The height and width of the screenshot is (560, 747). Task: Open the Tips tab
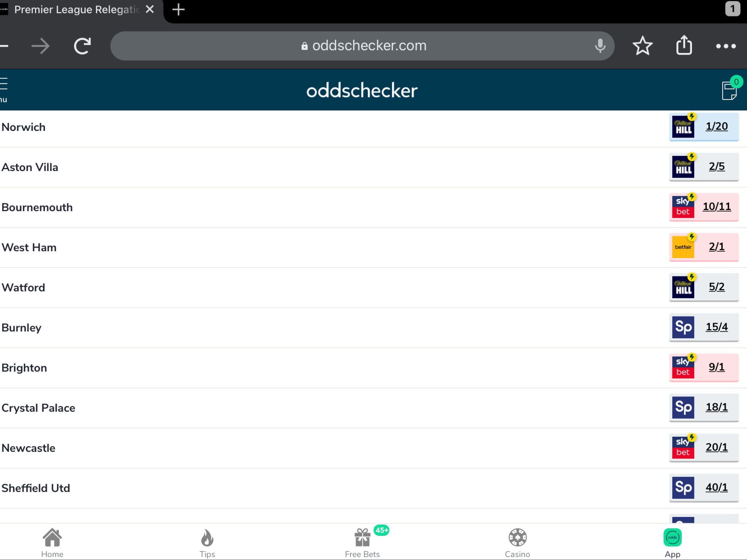(x=207, y=543)
